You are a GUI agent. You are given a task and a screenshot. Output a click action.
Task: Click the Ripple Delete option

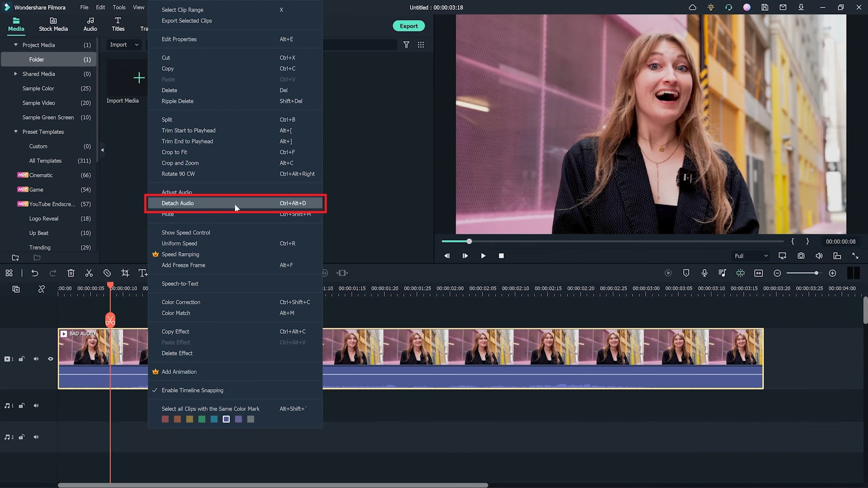[x=177, y=101]
